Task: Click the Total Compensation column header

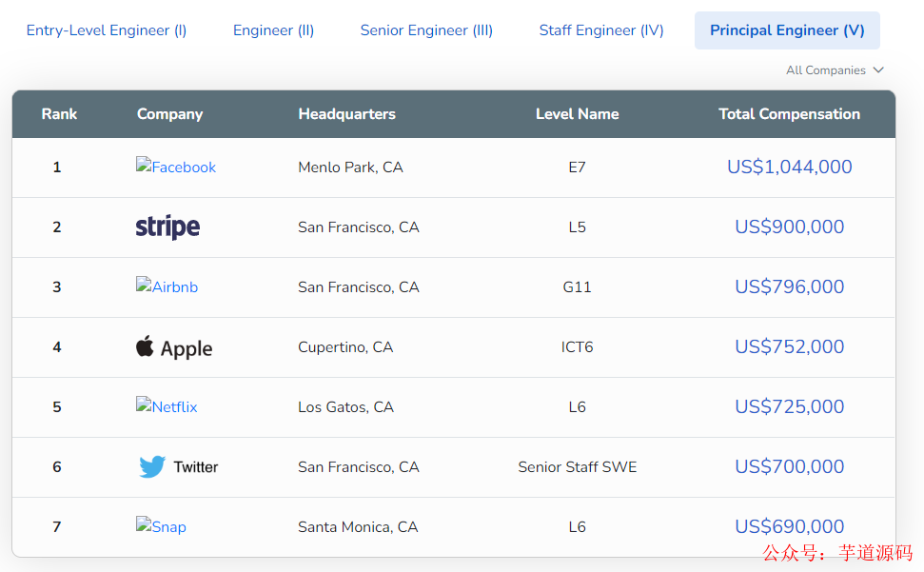Action: (x=789, y=114)
